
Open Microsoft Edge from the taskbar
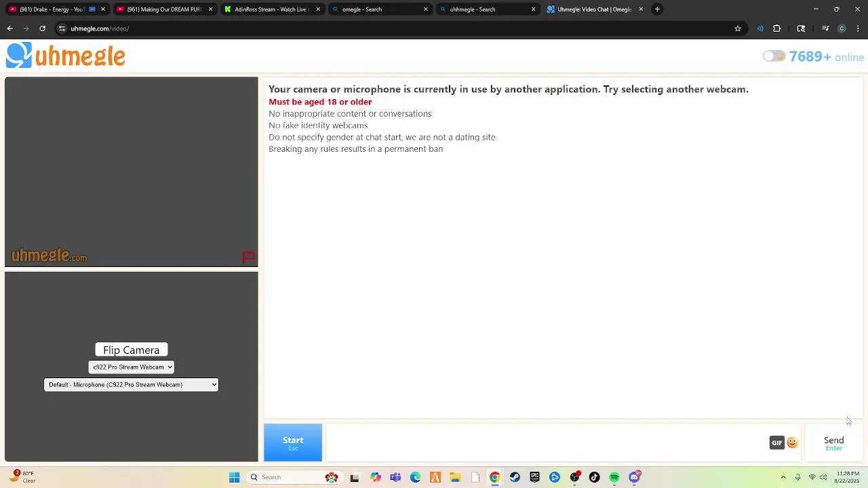point(415,477)
